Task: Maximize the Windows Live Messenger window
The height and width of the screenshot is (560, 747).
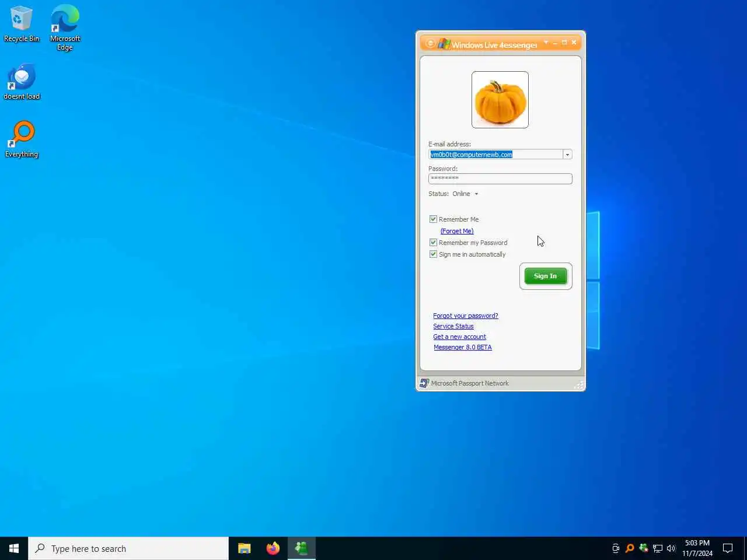Action: coord(564,43)
